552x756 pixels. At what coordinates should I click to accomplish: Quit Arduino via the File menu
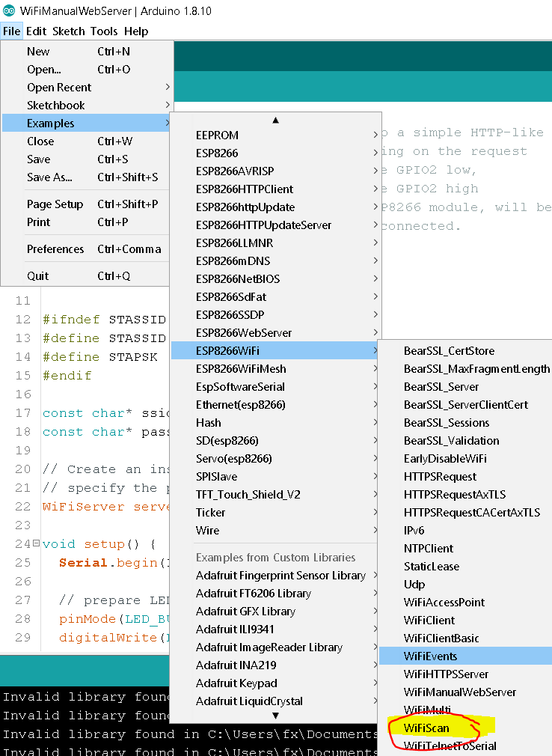(x=87, y=275)
